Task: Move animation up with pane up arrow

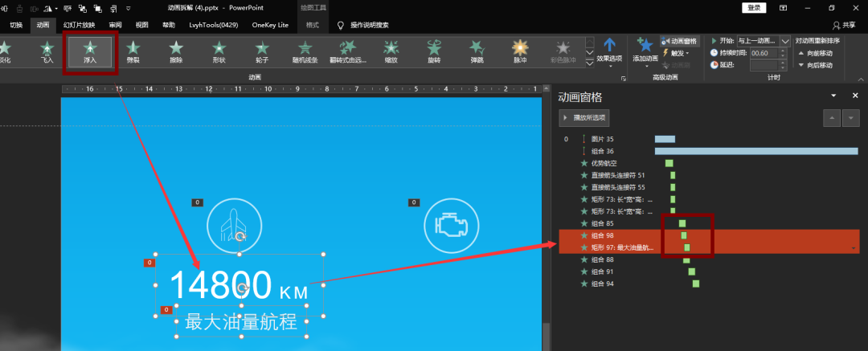Action: [x=832, y=118]
